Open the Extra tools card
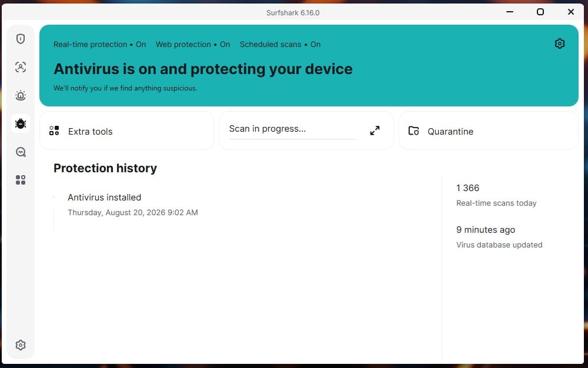The width and height of the screenshot is (588, 368). (127, 131)
